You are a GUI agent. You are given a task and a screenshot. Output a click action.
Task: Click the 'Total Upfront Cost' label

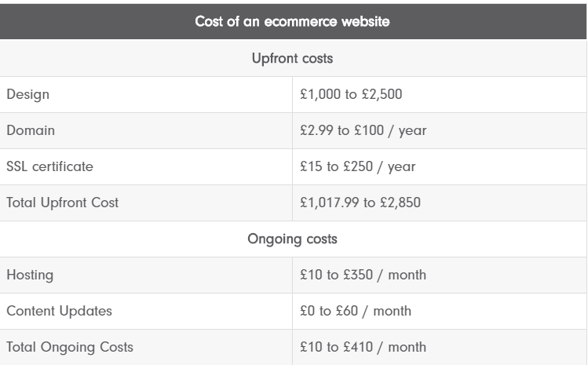tap(62, 203)
